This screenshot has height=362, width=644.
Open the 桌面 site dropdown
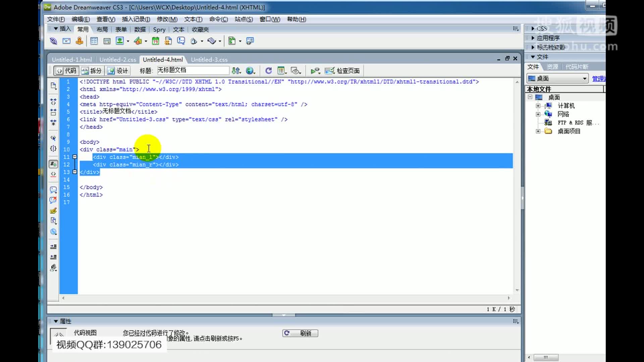pos(557,78)
